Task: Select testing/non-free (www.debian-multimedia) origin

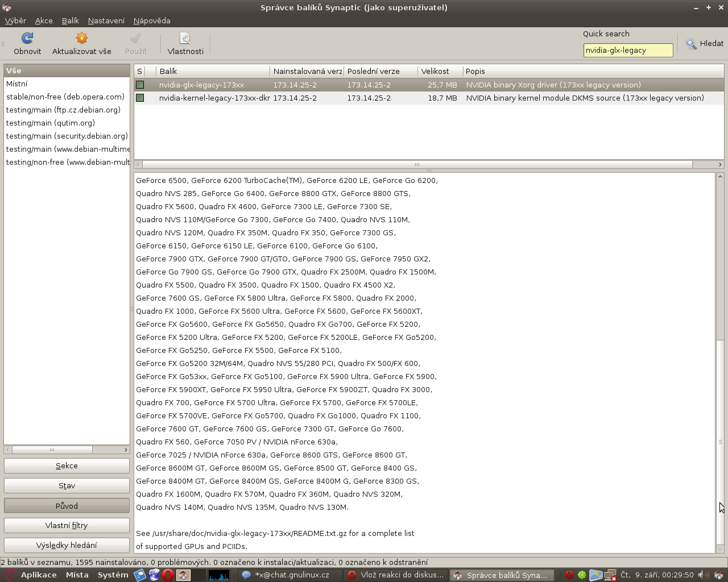Action: (x=67, y=162)
